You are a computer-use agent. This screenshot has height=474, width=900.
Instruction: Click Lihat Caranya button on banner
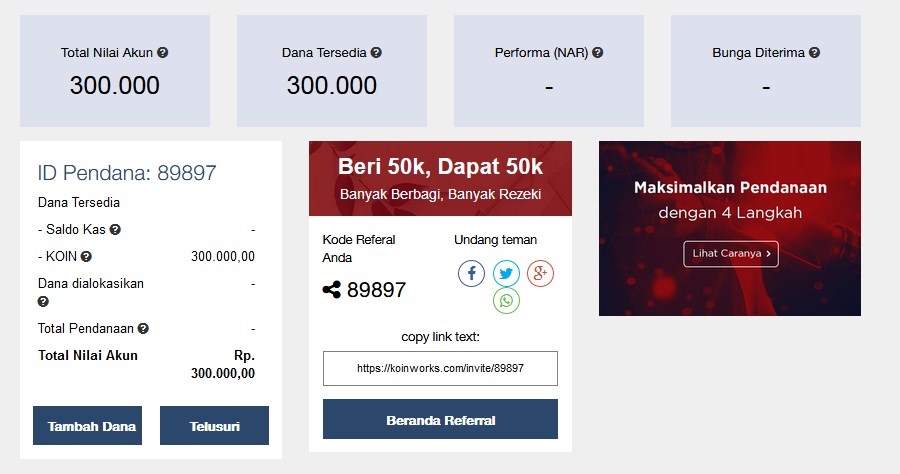pos(731,254)
